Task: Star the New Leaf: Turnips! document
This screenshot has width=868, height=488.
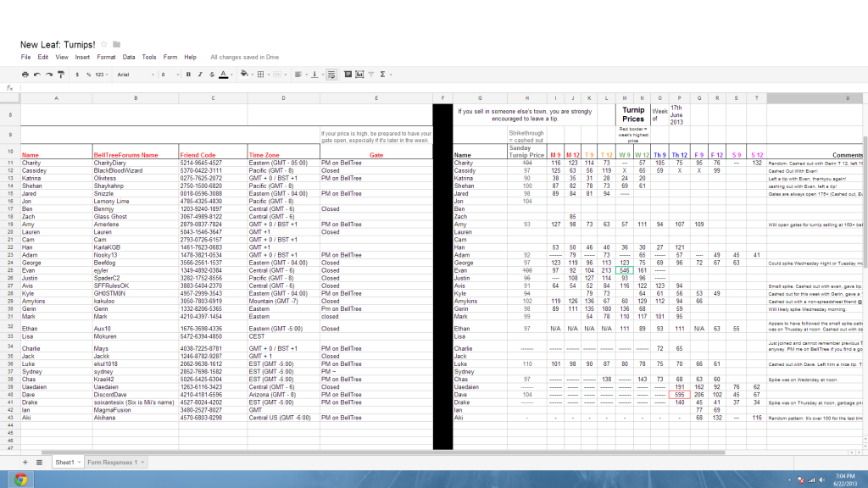Action: click(103, 44)
